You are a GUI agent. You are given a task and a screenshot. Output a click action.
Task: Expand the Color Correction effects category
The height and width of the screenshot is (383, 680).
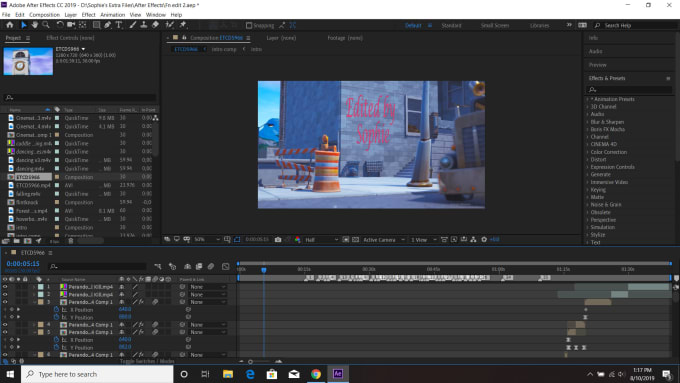pyautogui.click(x=588, y=152)
